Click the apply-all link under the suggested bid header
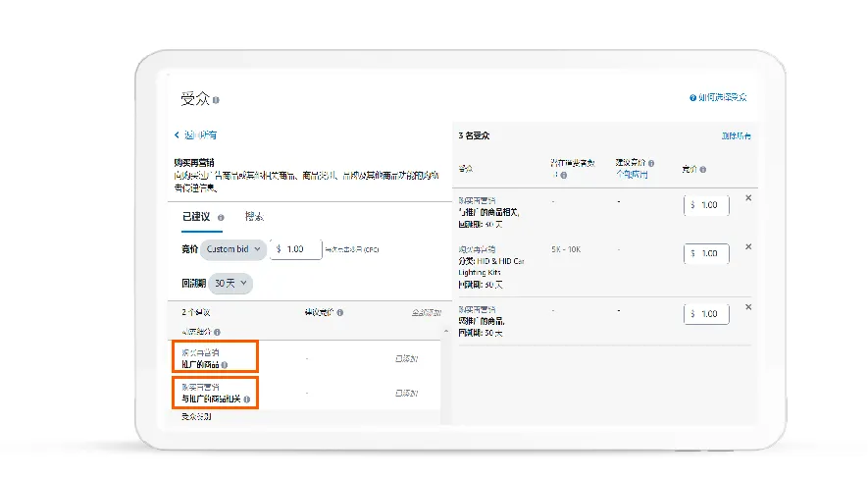The height and width of the screenshot is (479, 868). 632,174
